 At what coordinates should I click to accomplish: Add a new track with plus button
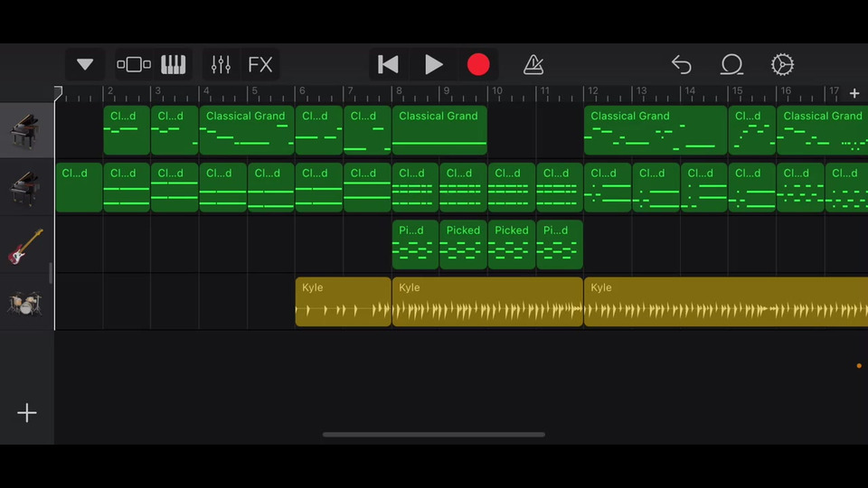(27, 413)
